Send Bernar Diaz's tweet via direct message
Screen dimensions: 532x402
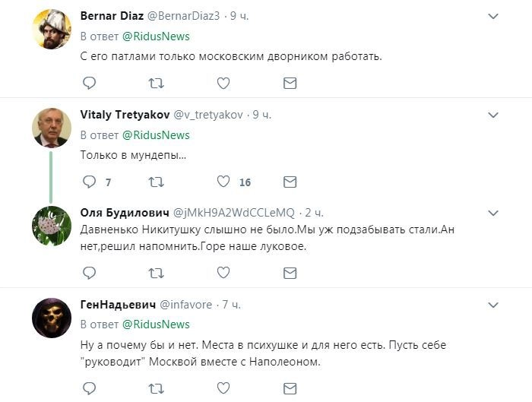pos(290,83)
